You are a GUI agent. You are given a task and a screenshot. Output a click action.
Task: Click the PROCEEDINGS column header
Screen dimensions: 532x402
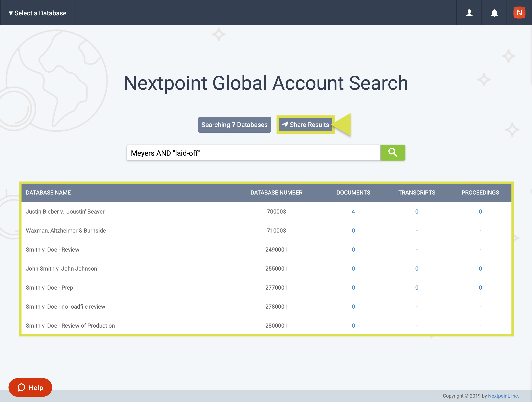pos(480,193)
